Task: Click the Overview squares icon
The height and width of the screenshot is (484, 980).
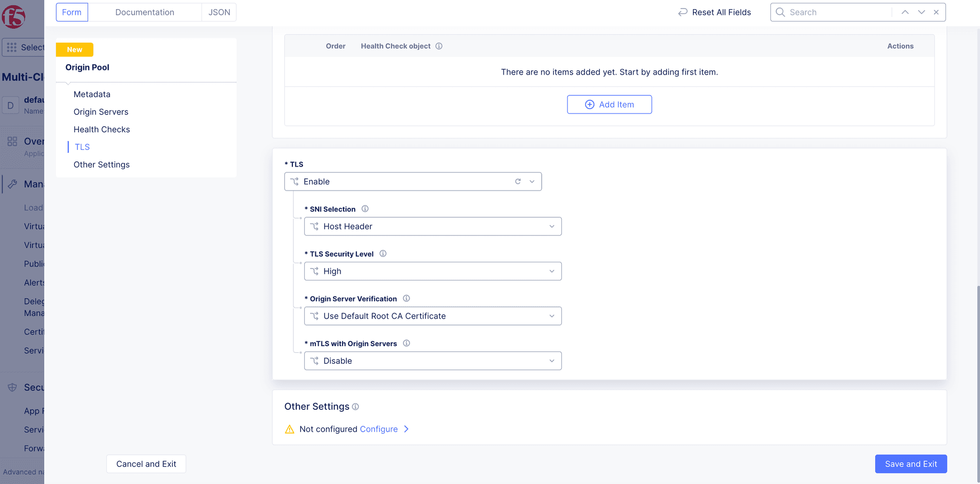Action: [12, 141]
